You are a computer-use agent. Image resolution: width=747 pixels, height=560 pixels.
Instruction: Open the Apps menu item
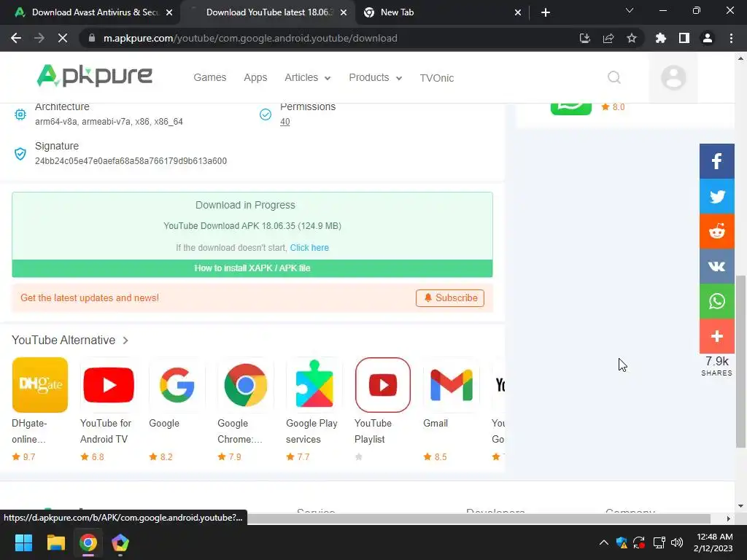[x=255, y=77]
